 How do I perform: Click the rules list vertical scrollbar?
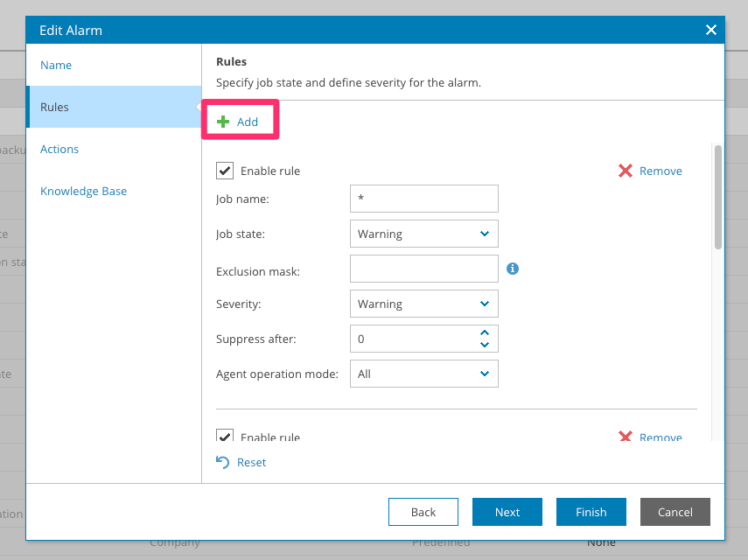coord(718,197)
